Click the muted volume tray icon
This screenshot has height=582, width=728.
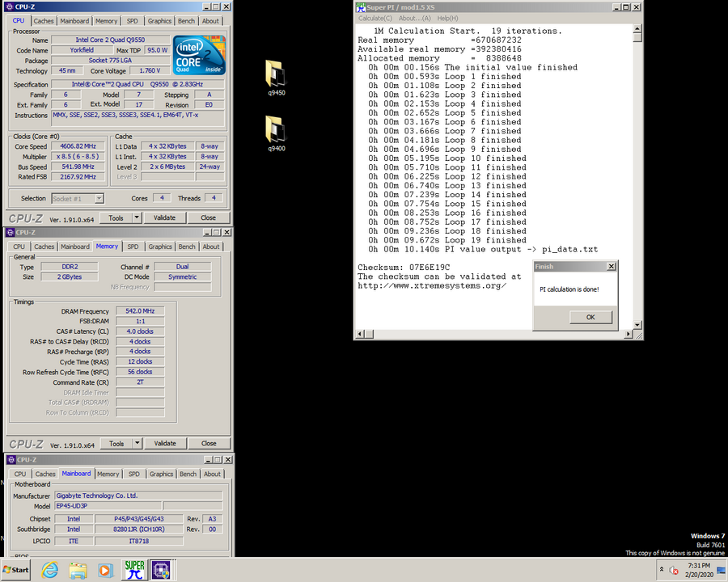(674, 570)
